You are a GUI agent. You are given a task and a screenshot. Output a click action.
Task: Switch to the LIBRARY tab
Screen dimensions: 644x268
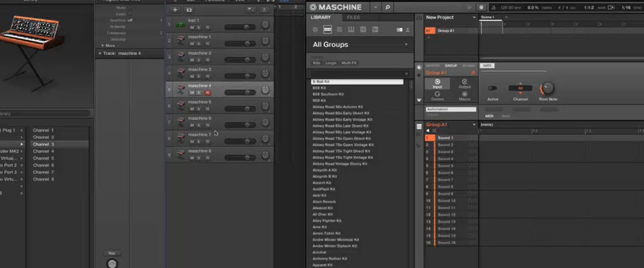pos(321,17)
